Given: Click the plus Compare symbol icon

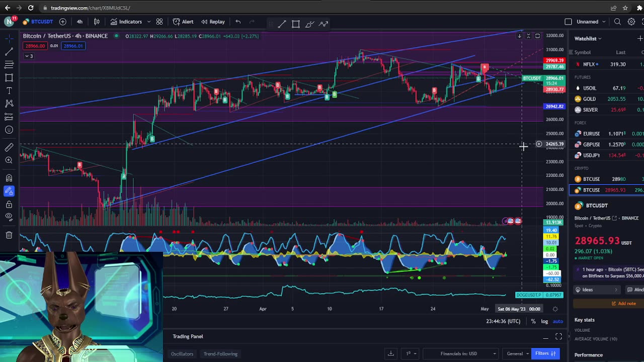Looking at the screenshot, I should [62, 22].
